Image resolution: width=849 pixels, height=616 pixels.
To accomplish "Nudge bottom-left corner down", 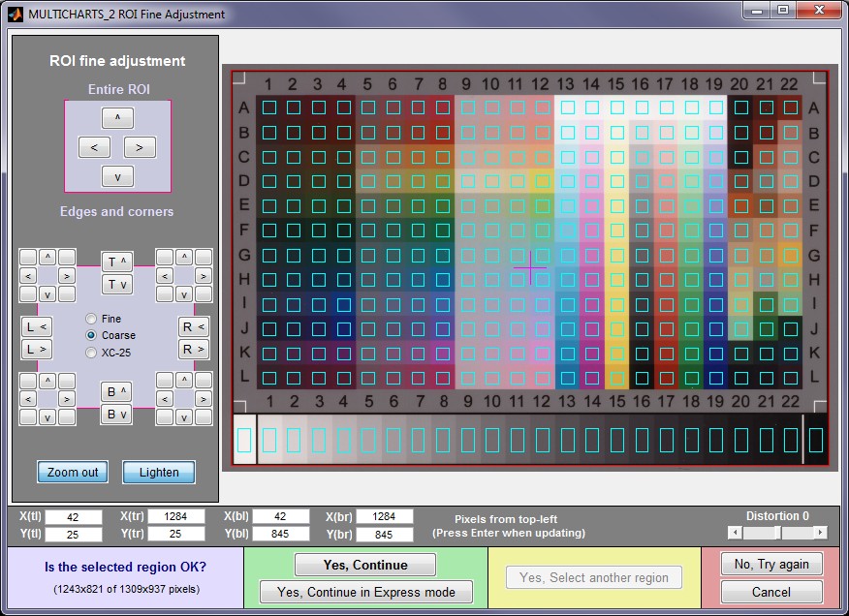I will point(47,417).
